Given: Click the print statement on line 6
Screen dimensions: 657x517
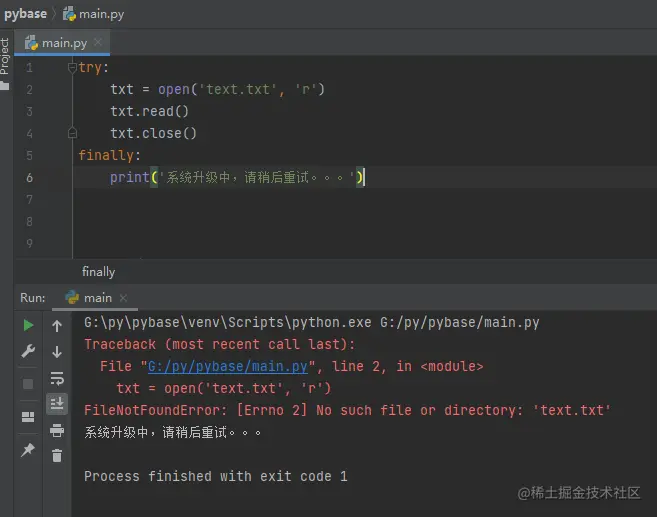Looking at the screenshot, I should [237, 177].
